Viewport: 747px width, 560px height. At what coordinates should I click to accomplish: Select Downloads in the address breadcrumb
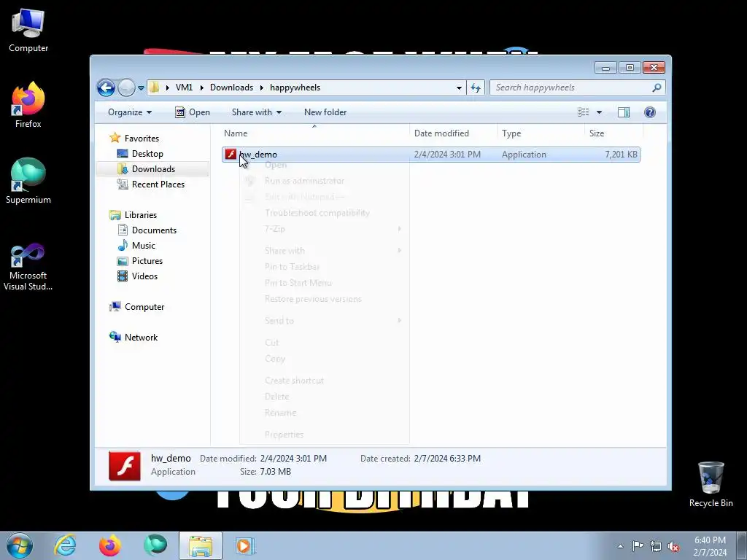[231, 87]
